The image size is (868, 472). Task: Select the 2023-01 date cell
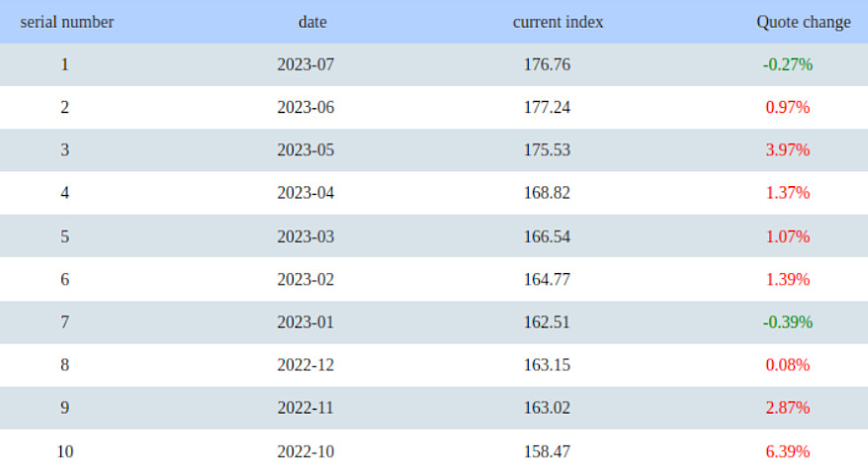click(305, 322)
